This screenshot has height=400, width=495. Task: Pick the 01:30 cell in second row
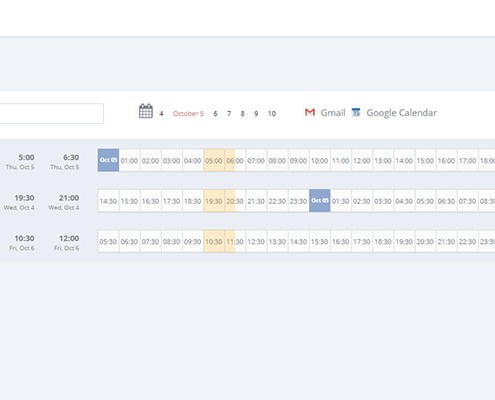(341, 201)
